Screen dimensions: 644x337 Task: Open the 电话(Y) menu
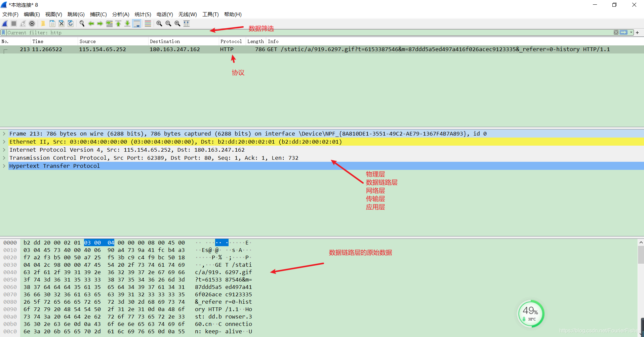pyautogui.click(x=165, y=14)
